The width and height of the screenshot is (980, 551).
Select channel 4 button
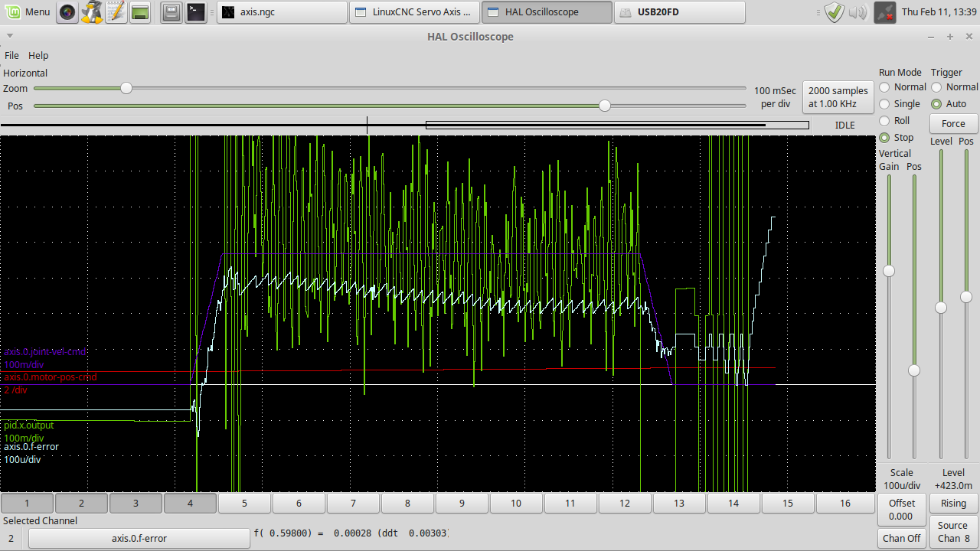(190, 503)
